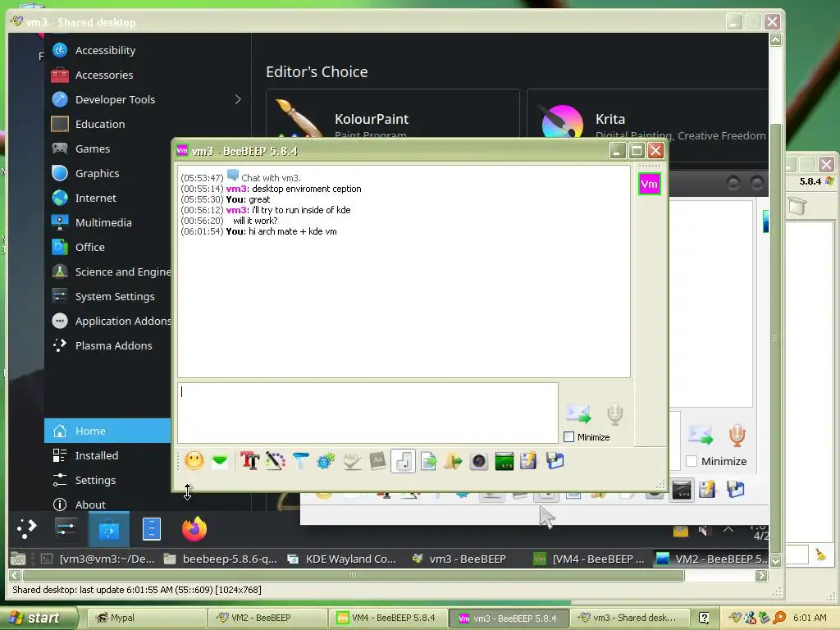Launch Firefox from the KDE panel
The height and width of the screenshot is (630, 840).
pyautogui.click(x=194, y=529)
